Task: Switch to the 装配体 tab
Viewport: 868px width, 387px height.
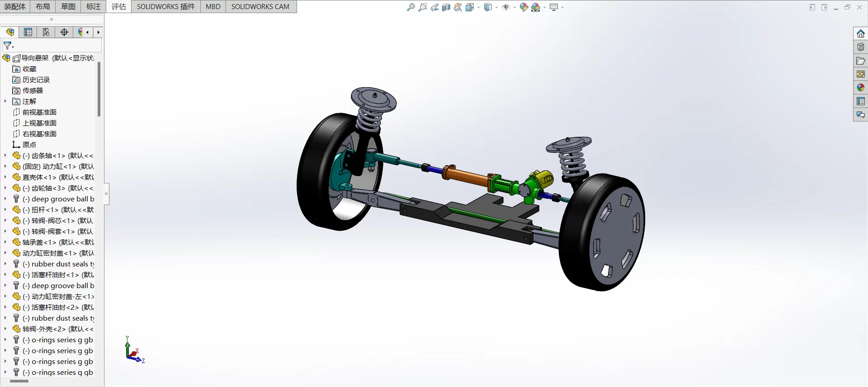Action: [15, 6]
